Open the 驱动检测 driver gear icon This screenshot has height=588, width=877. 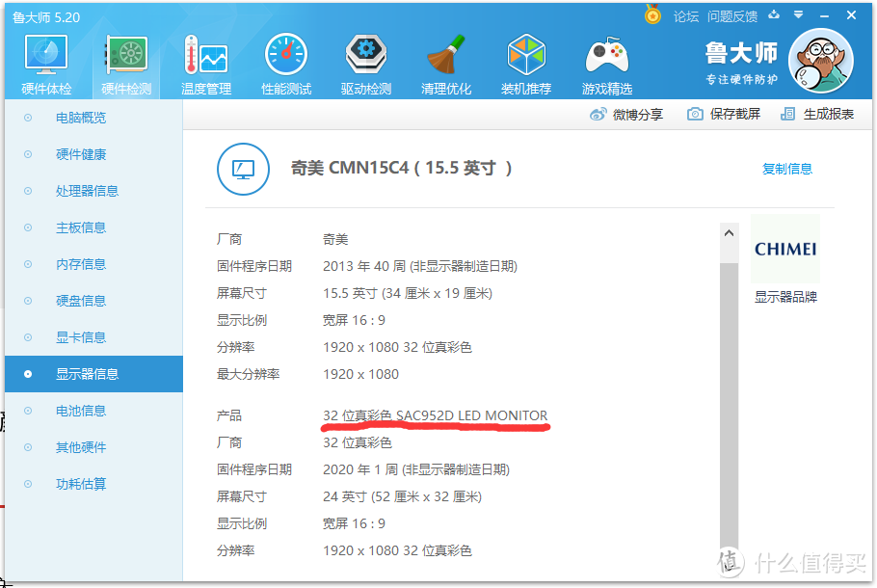366,54
